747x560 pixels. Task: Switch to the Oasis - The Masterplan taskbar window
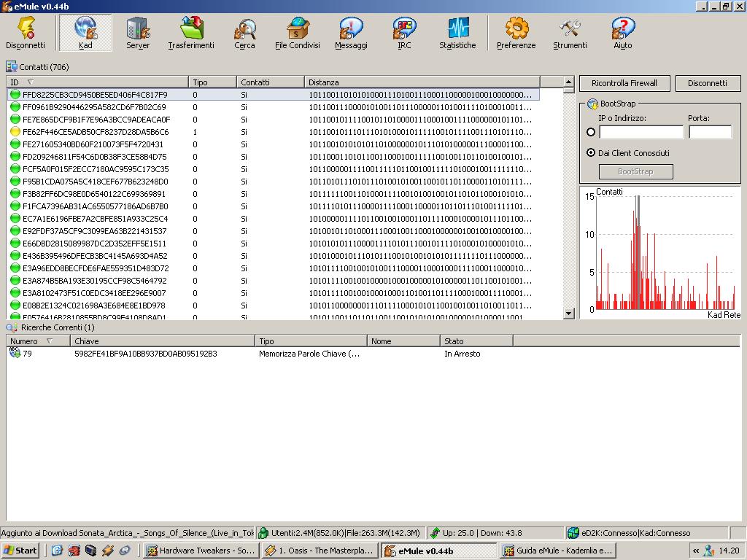click(x=320, y=551)
